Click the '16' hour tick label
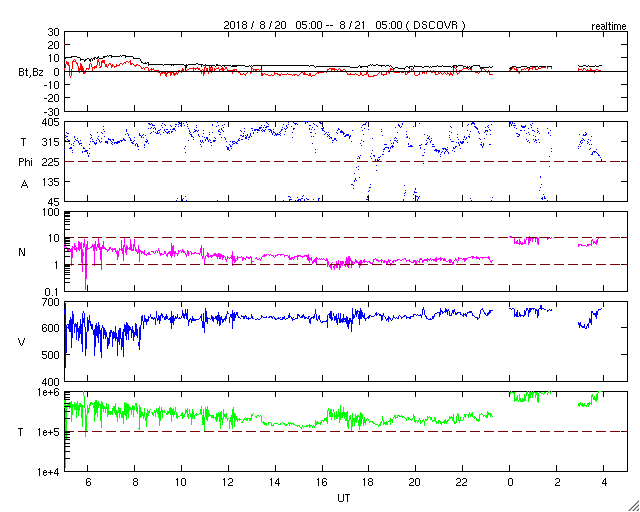640x512 pixels. tap(322, 483)
